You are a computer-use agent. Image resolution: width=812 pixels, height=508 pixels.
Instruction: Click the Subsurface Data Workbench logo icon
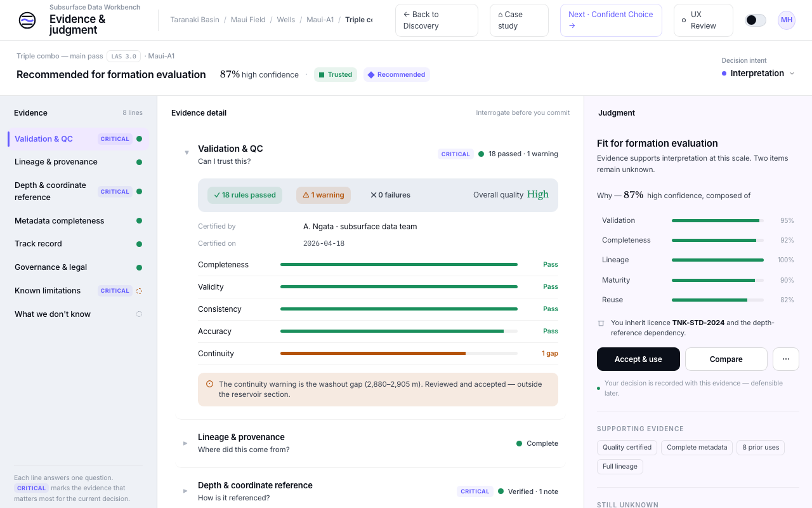coord(27,20)
